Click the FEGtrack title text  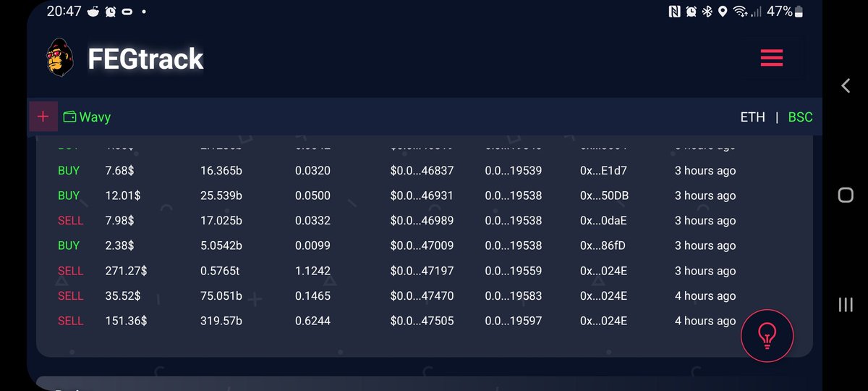tap(145, 59)
